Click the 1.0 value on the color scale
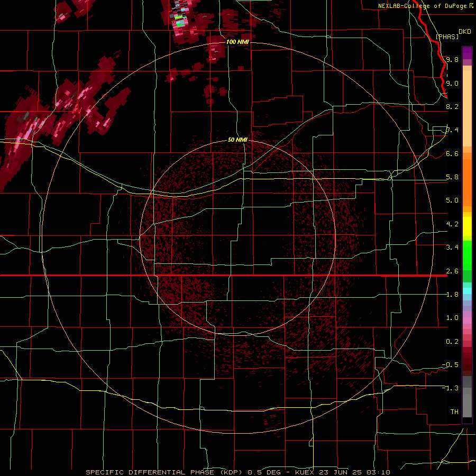 point(452,318)
